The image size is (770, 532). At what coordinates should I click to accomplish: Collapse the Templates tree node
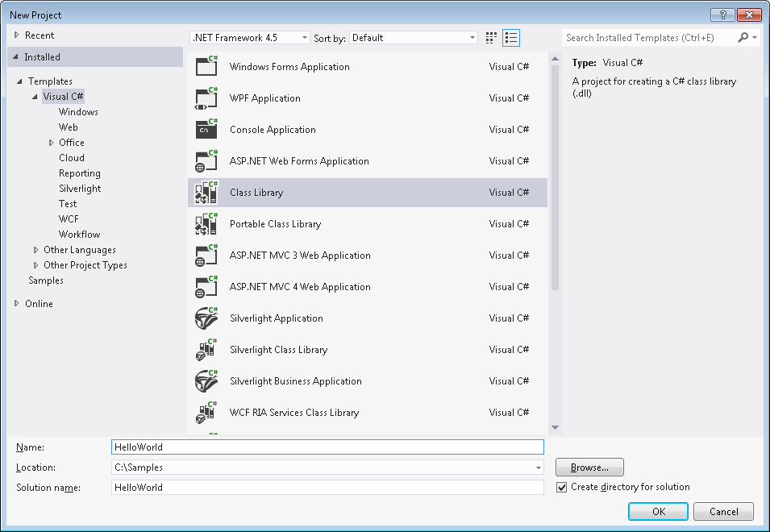(x=19, y=81)
